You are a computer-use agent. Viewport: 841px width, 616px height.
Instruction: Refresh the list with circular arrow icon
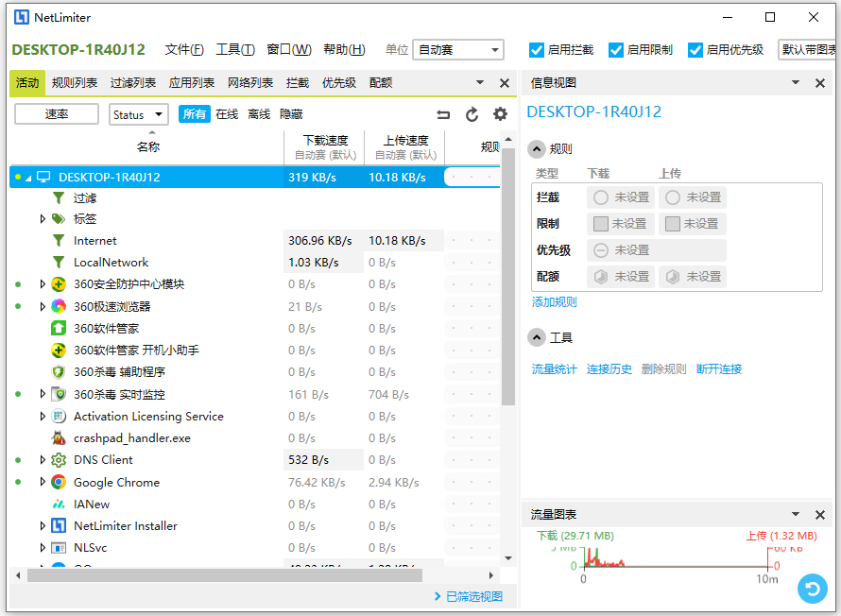(470, 113)
